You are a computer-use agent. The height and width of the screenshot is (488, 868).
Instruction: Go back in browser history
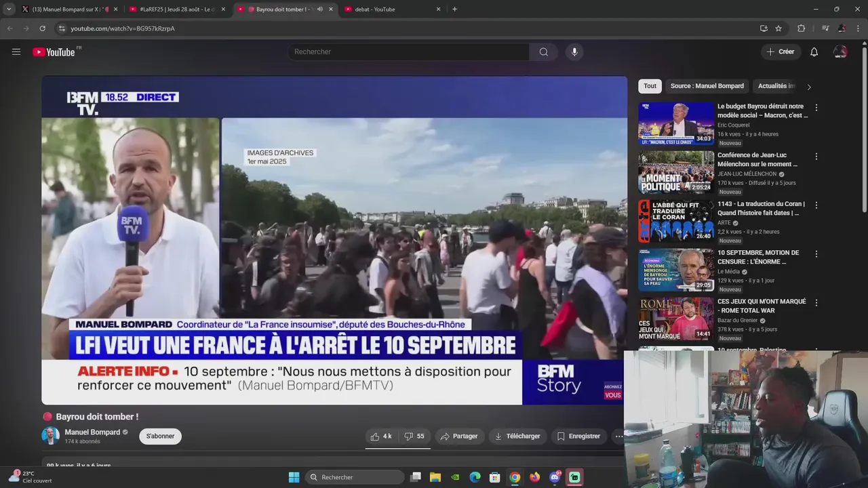click(x=9, y=28)
